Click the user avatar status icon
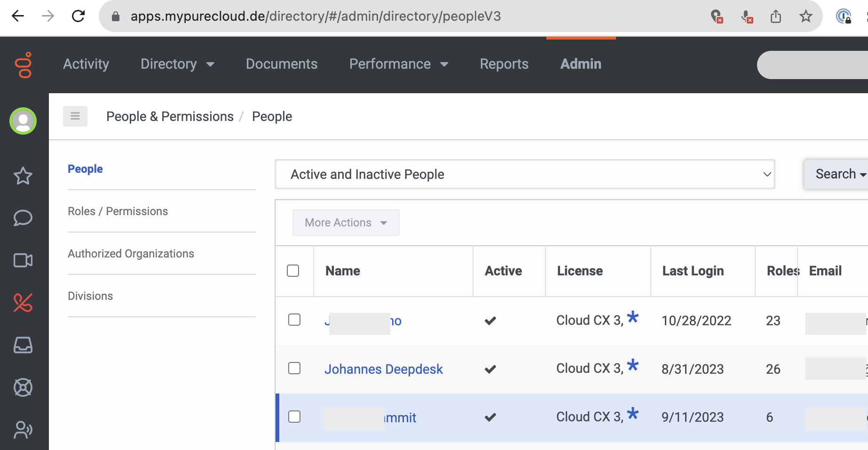The height and width of the screenshot is (450, 868). [23, 121]
